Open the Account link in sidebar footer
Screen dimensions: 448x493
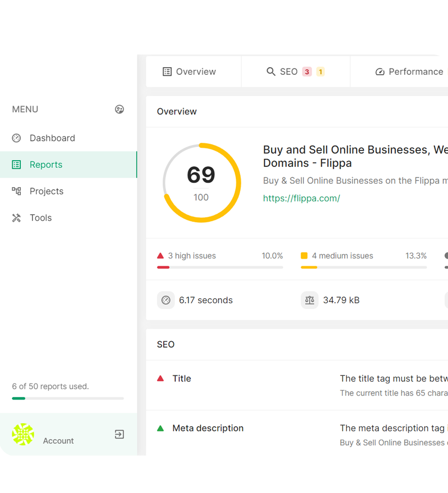tap(58, 441)
